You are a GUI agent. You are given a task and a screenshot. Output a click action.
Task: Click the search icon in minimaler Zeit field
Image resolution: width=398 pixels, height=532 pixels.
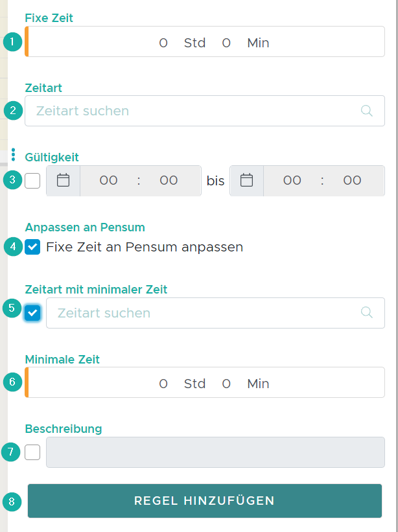(367, 312)
